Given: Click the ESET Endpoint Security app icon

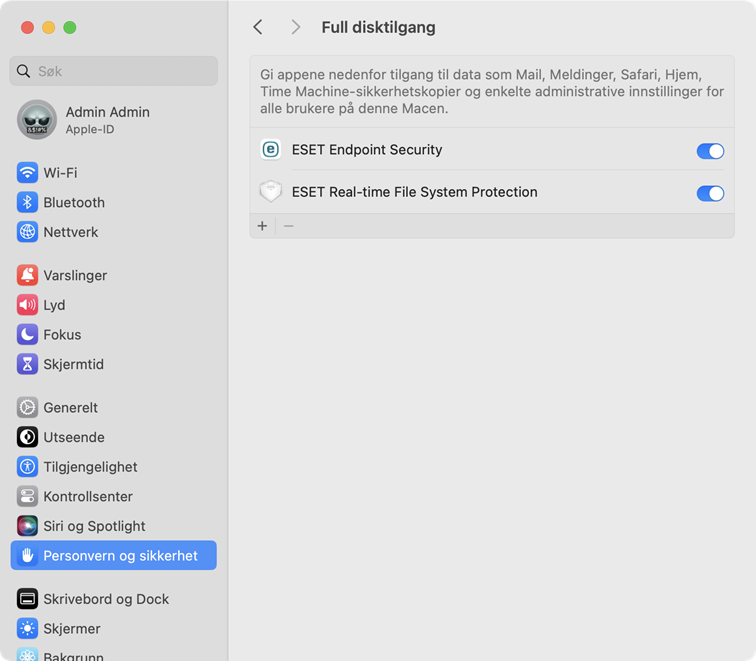Looking at the screenshot, I should 270,149.
